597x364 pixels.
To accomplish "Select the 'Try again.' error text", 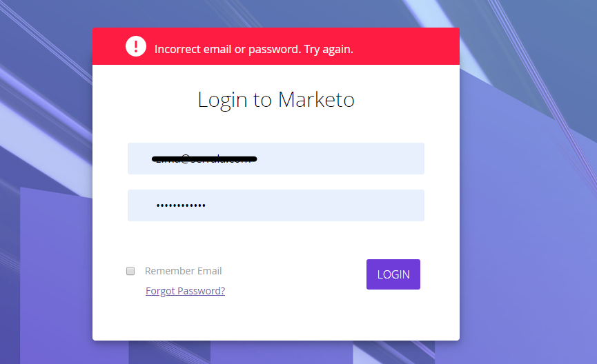I will click(x=328, y=49).
